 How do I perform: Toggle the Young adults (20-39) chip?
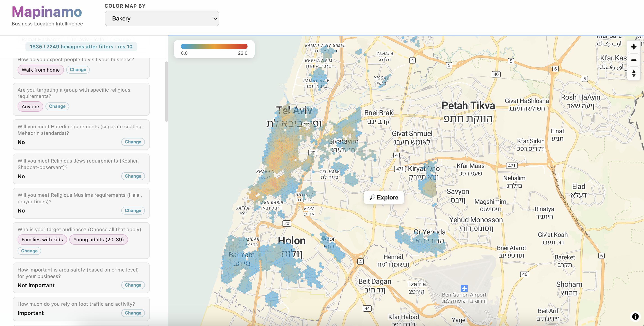(98, 239)
